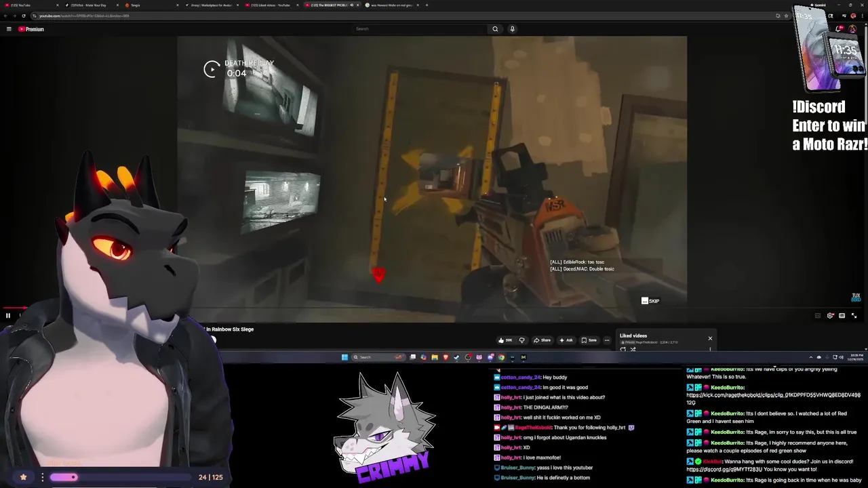Open the site info icon beside the URL
The width and height of the screenshot is (868, 488).
pyautogui.click(x=35, y=16)
